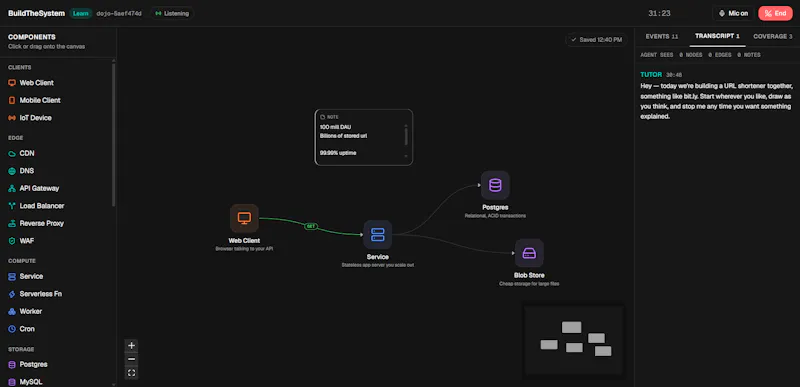This screenshot has width=800, height=387.
Task: Click the STORAGE section heading
Action: click(x=21, y=349)
